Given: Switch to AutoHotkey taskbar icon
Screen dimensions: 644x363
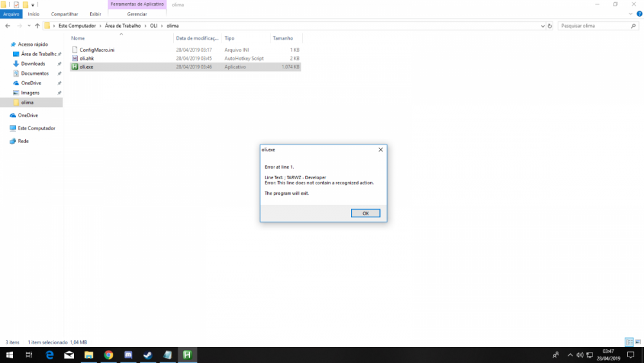Looking at the screenshot, I should click(187, 355).
